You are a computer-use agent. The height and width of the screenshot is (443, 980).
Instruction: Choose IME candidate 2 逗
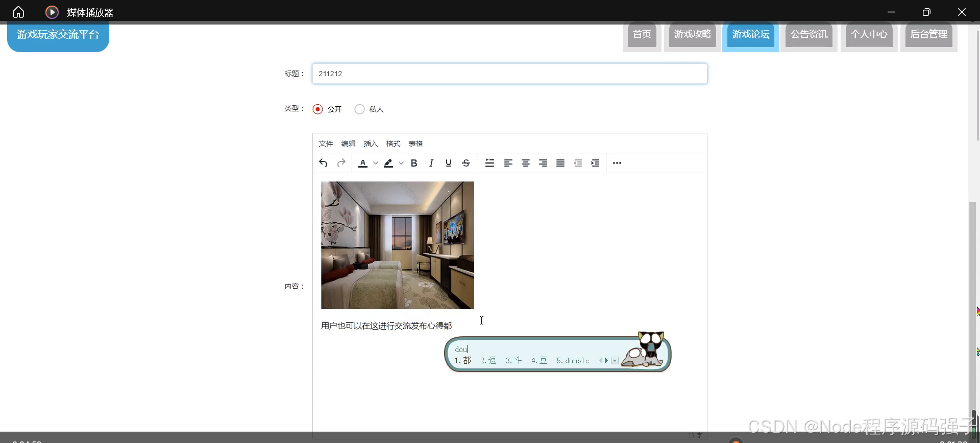pos(488,361)
